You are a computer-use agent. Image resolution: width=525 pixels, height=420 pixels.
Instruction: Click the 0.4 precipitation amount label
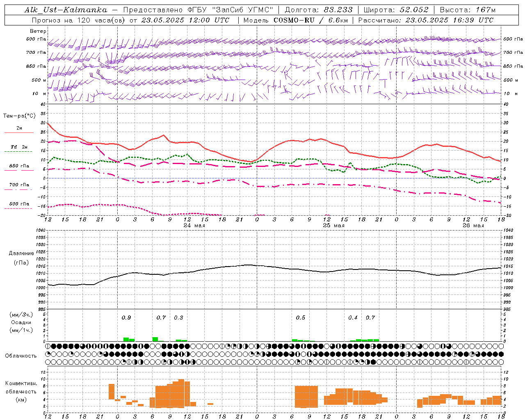(353, 317)
